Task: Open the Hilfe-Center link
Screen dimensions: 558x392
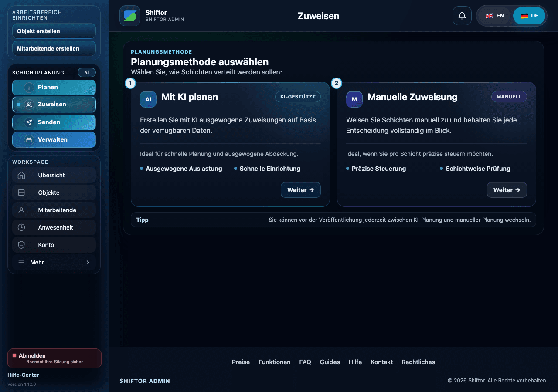Action: 23,375
